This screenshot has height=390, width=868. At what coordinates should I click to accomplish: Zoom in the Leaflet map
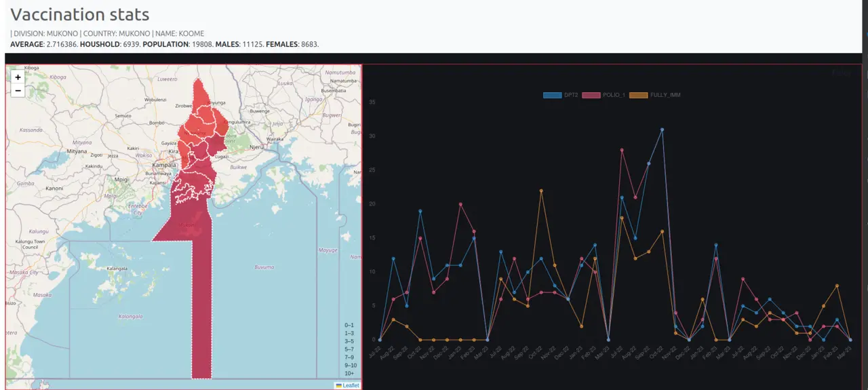[18, 77]
